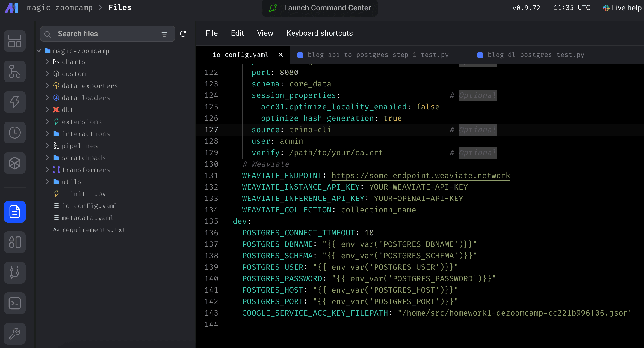The image size is (644, 348).
Task: Select the Files sidebar icon
Action: 15,212
